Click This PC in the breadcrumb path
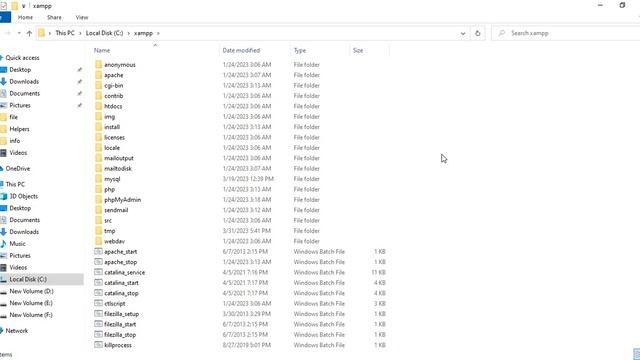This screenshot has width=640, height=360. click(65, 33)
